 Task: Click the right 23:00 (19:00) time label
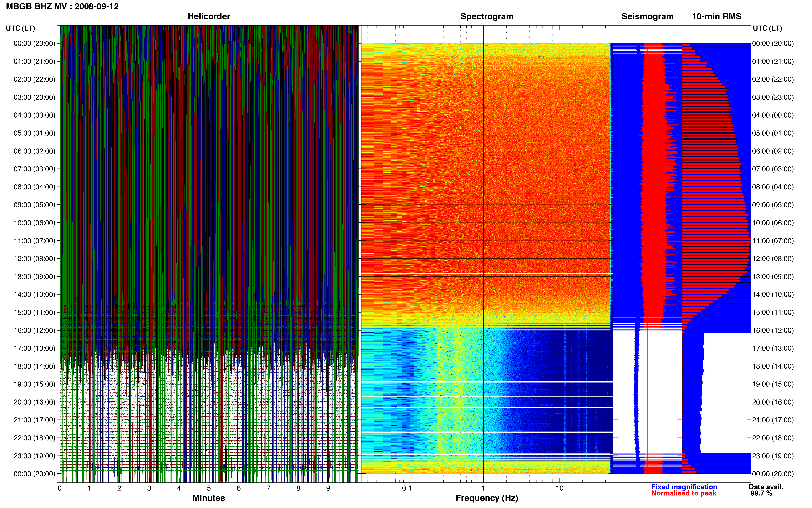click(x=773, y=456)
